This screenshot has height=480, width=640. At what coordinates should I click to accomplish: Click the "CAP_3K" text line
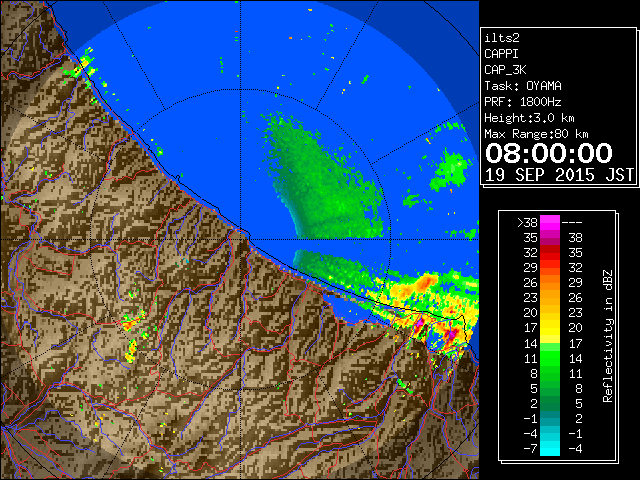click(505, 70)
